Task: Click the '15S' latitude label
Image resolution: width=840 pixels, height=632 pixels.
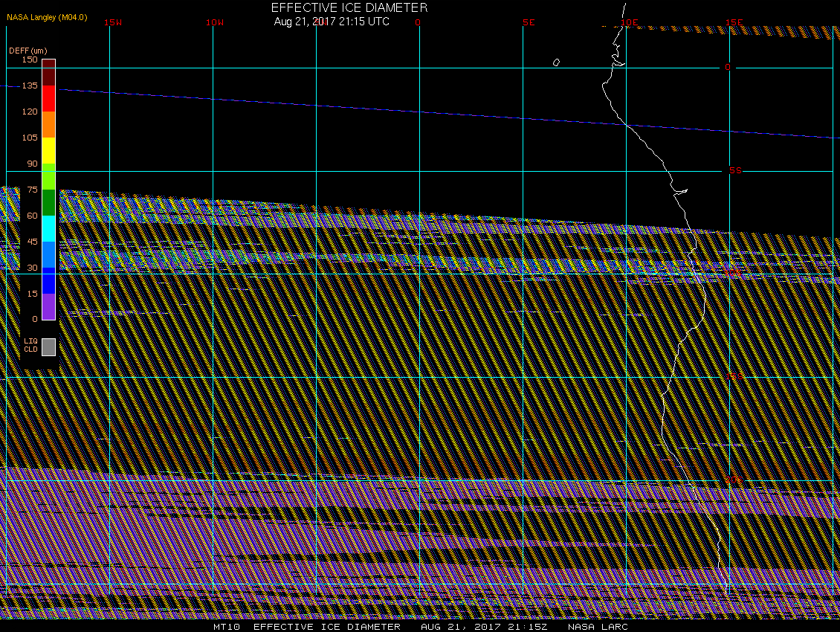Action: (735, 376)
